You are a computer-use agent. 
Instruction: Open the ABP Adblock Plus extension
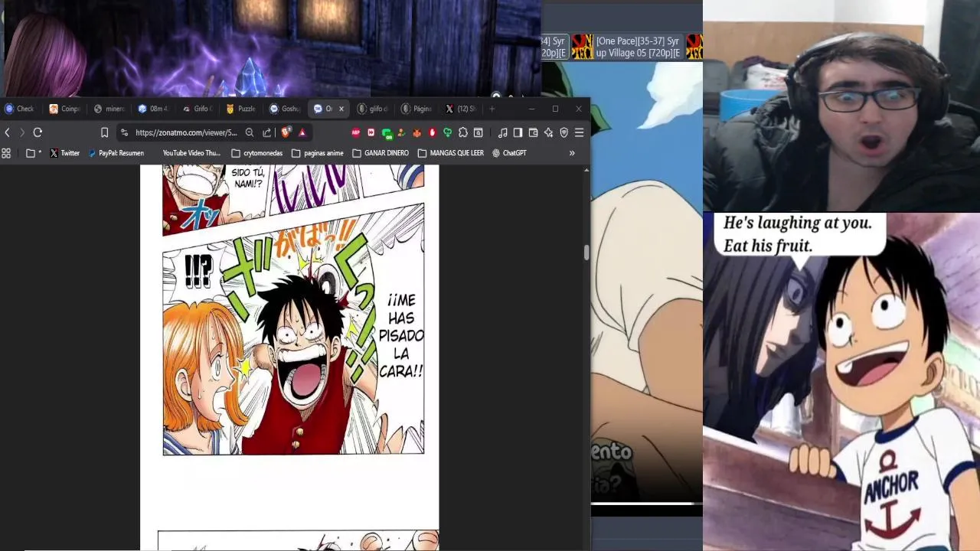pos(356,132)
